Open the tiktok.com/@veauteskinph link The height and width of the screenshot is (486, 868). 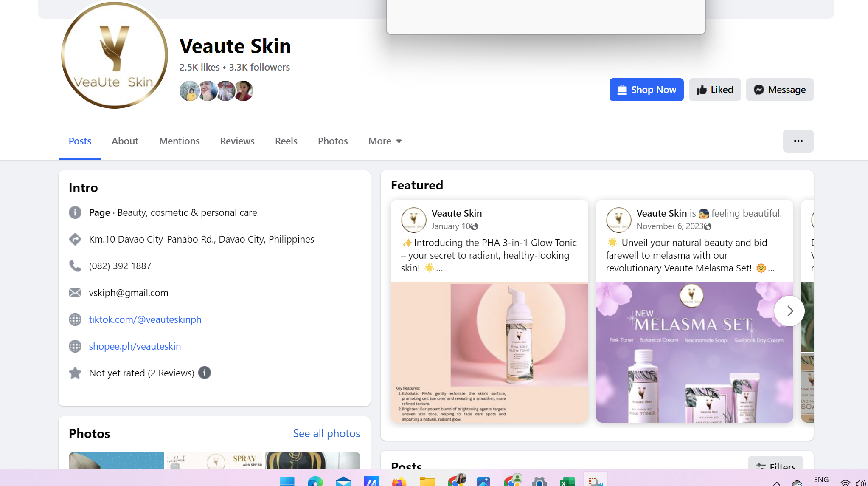click(145, 319)
